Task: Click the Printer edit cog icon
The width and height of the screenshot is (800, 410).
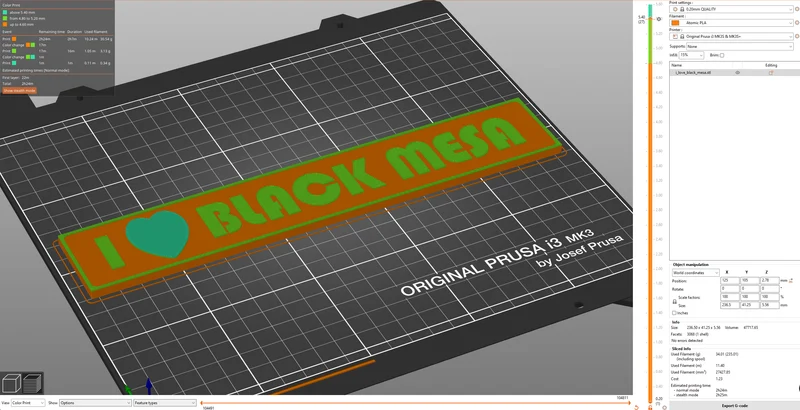Action: pos(797,37)
